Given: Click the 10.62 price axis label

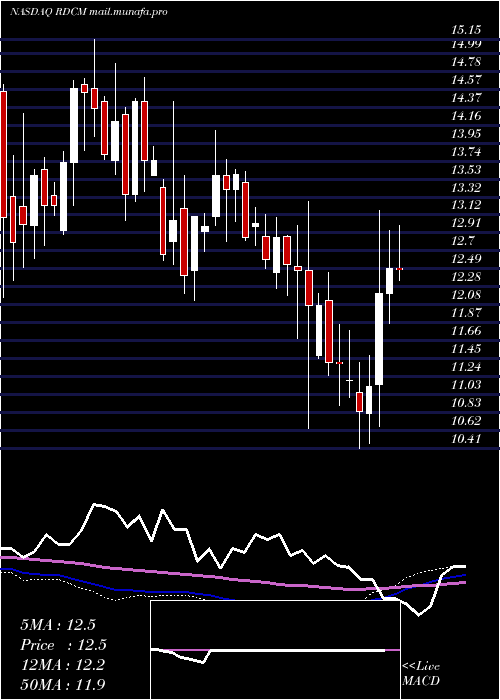Looking at the screenshot, I should tap(466, 421).
